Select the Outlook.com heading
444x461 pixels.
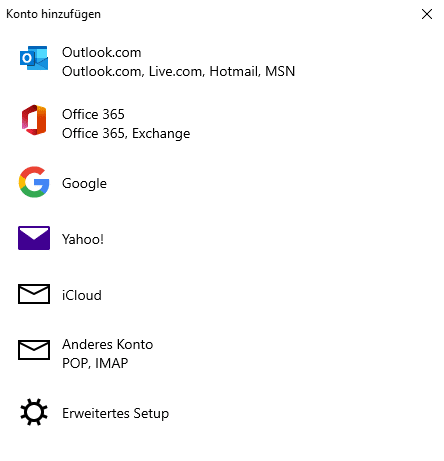[102, 52]
